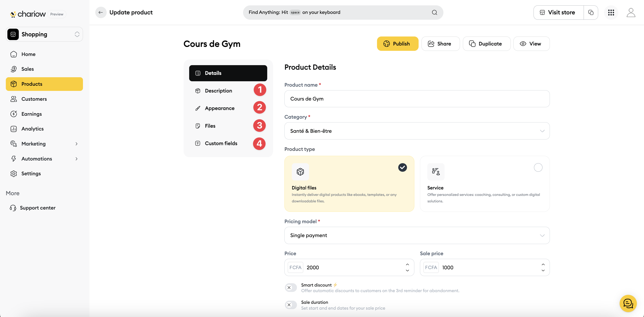
Task: Copy store link icon beside Visit store
Action: point(591,12)
